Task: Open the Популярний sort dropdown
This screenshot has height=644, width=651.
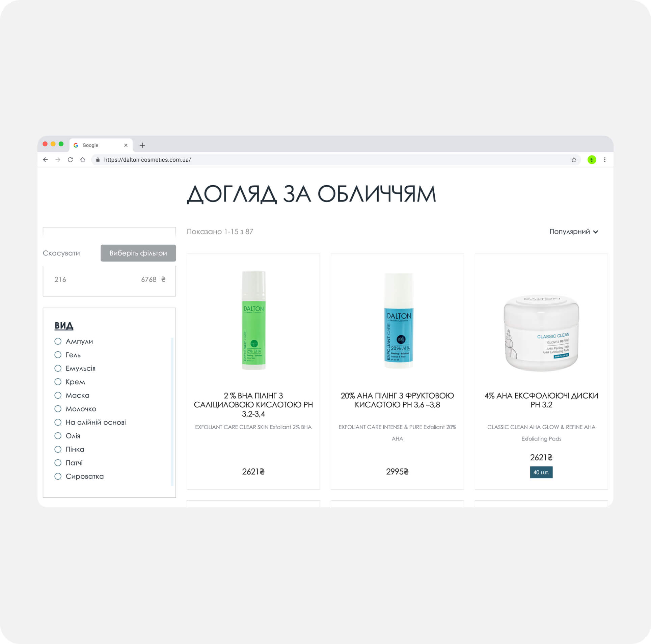Action: pos(574,232)
